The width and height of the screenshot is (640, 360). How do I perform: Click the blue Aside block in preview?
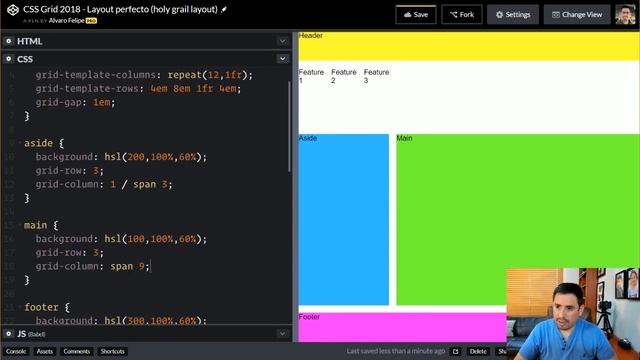pos(344,220)
